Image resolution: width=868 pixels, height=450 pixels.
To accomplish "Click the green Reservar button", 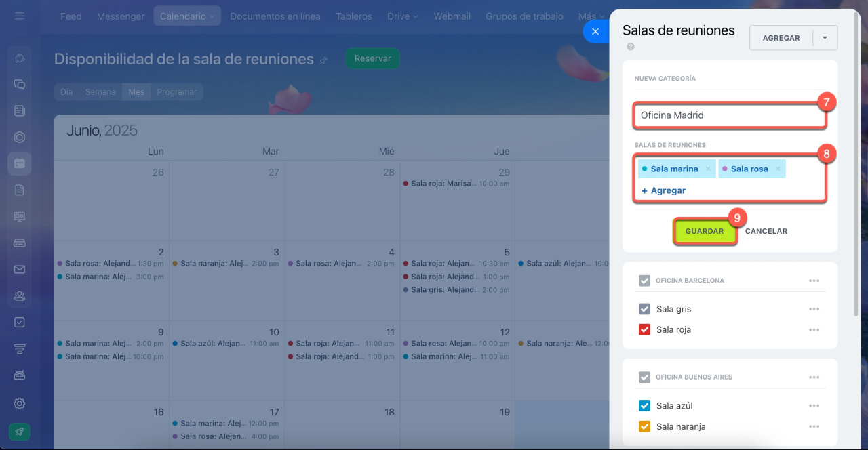I will tap(373, 58).
